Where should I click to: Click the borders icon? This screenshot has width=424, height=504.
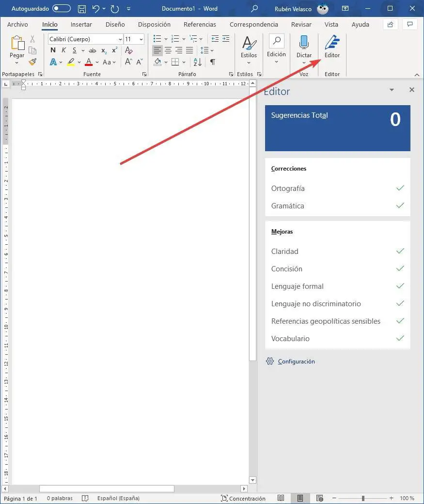[175, 62]
